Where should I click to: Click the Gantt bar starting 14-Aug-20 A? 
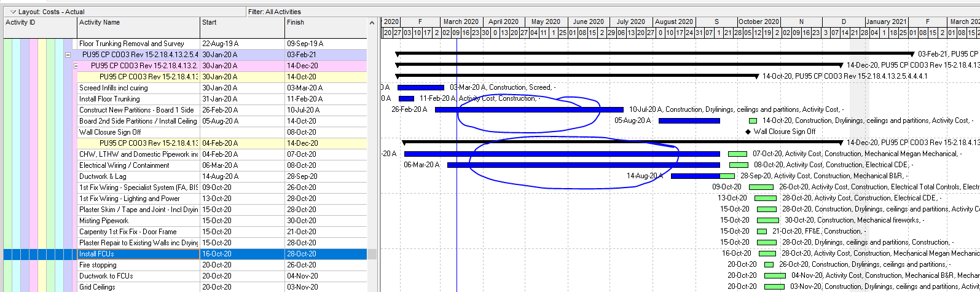(x=702, y=176)
